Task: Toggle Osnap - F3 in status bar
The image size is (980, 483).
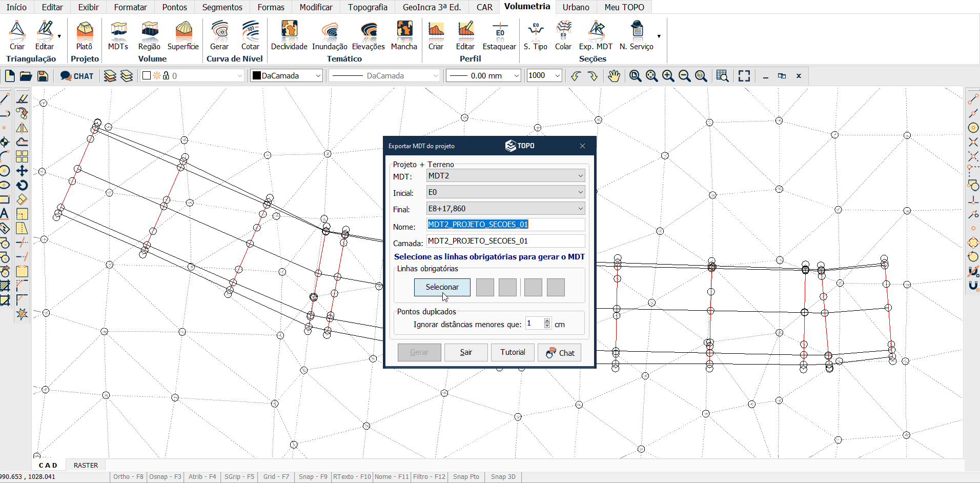Action: [x=165, y=476]
